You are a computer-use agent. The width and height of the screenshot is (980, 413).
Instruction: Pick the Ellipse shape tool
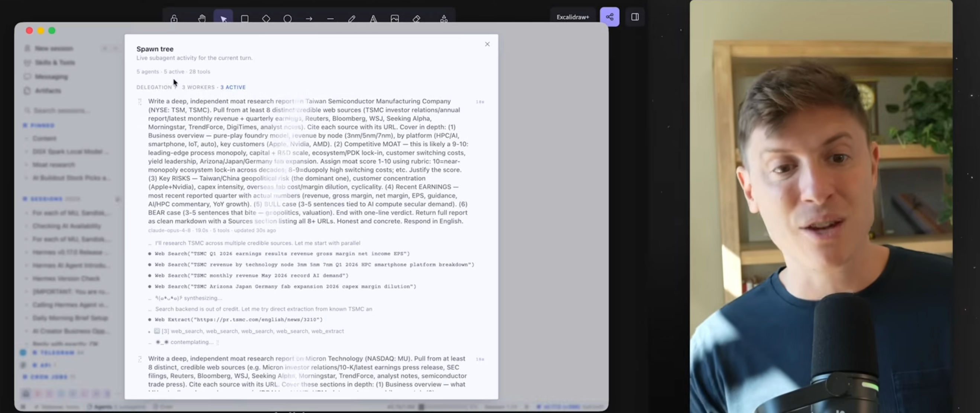coord(288,18)
